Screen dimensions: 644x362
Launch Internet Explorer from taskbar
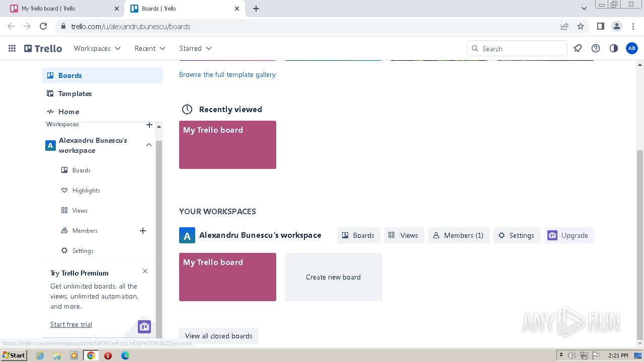coord(40,355)
